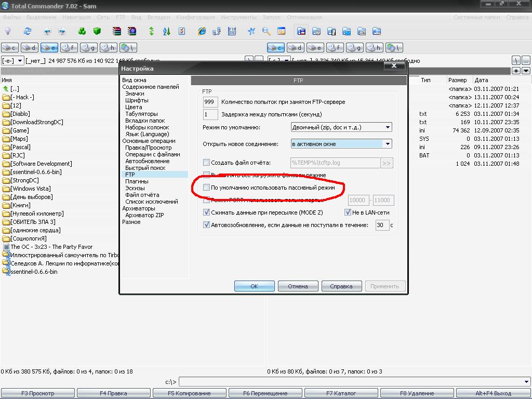Click the unpack archive icon with blue arrow

click(131, 32)
